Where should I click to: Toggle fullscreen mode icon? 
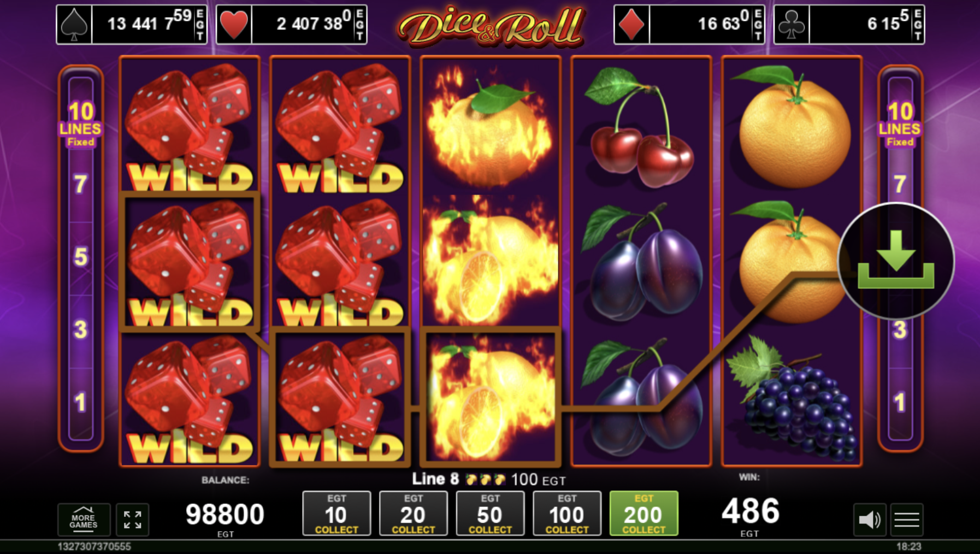click(132, 520)
